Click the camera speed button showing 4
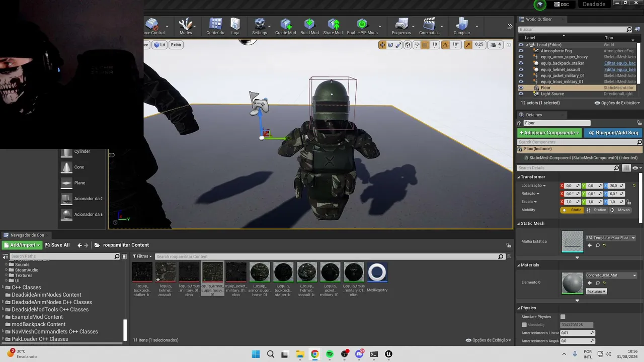This screenshot has height=362, width=644. pos(496,45)
